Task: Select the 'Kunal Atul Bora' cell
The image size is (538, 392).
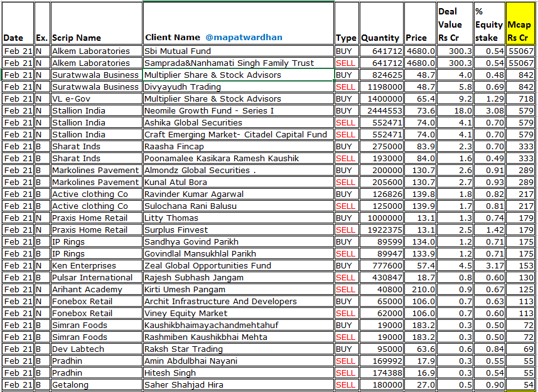Action: 239,183
